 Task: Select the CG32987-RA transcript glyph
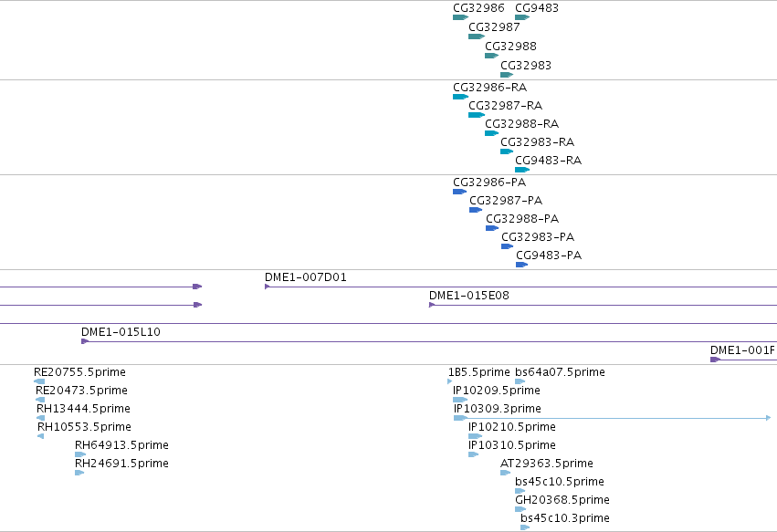coord(477,115)
